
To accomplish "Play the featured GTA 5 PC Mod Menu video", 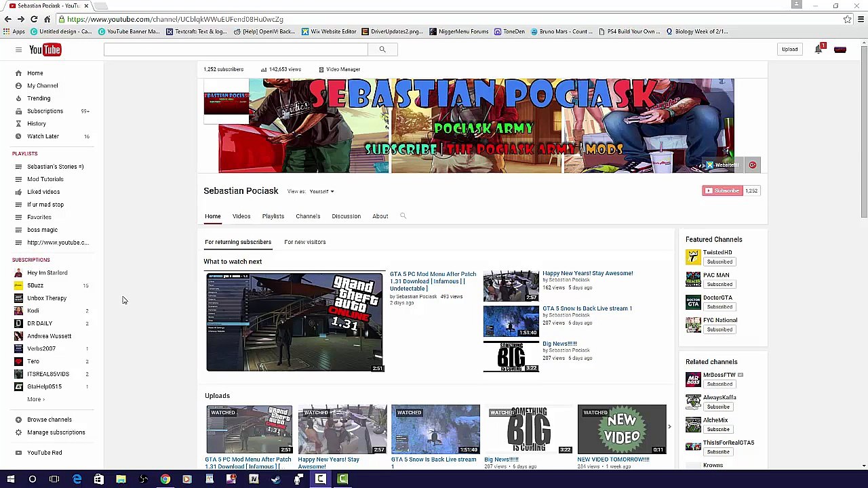I will point(295,322).
